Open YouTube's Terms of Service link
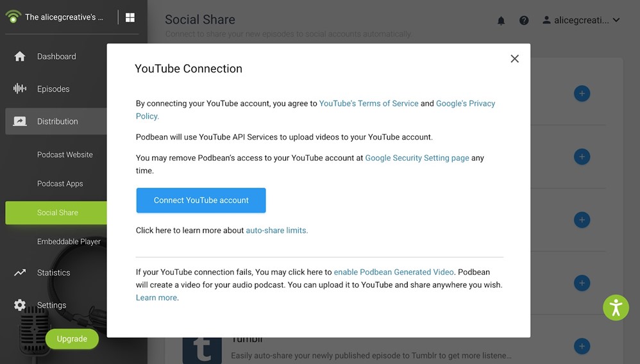The width and height of the screenshot is (640, 364). [369, 104]
